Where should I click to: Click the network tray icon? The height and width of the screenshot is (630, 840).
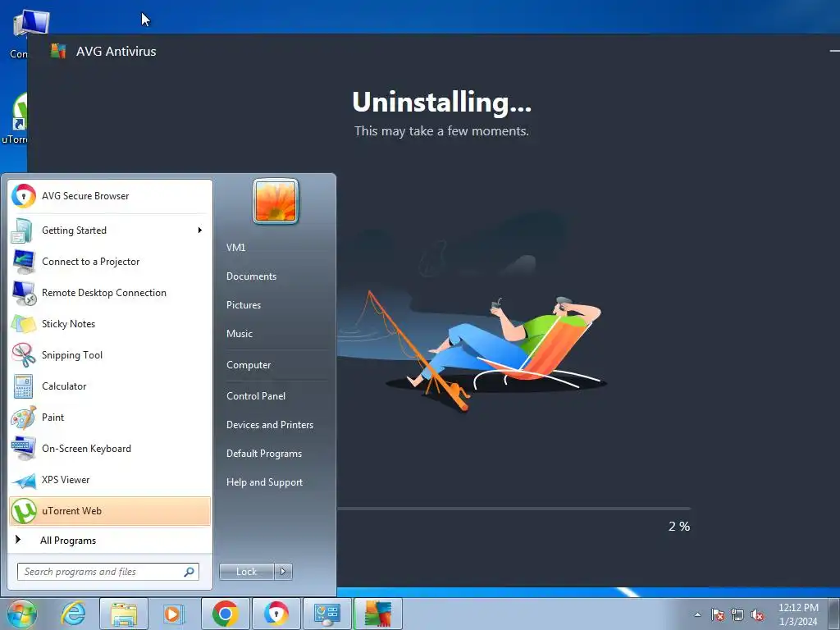[x=737, y=614]
